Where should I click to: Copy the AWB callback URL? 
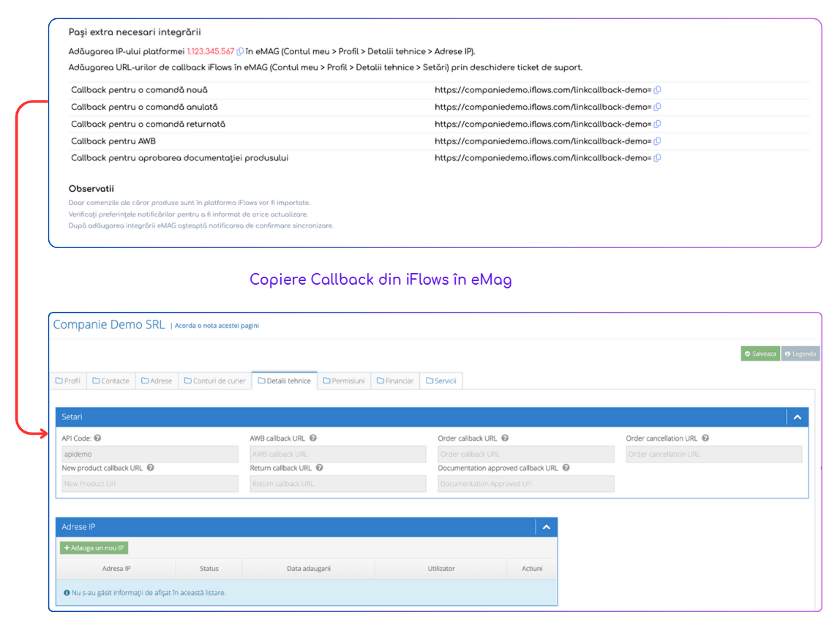click(x=657, y=141)
